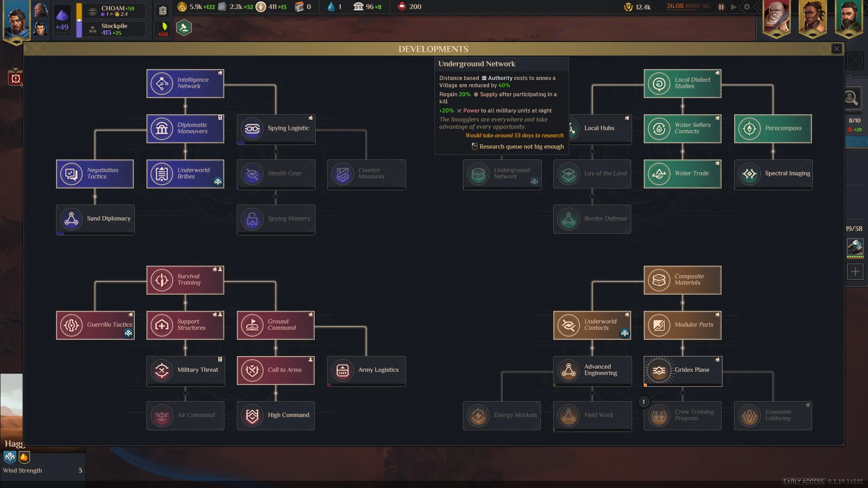Click the plus add-unit button on right
The height and width of the screenshot is (488, 868).
pos(855,272)
